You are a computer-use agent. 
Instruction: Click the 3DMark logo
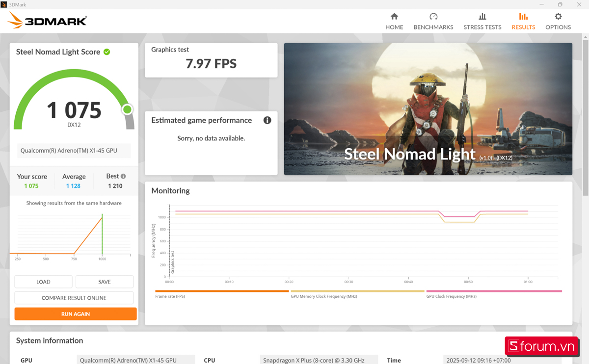click(x=48, y=21)
